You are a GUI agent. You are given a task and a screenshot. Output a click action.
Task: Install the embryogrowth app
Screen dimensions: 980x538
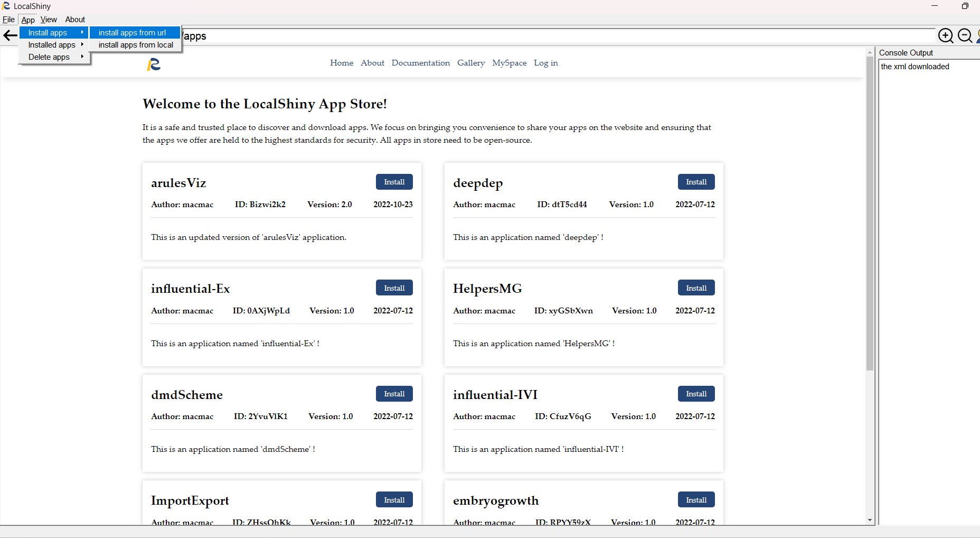point(696,500)
